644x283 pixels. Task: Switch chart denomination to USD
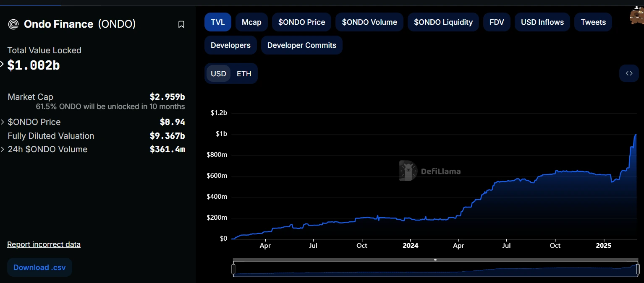(x=218, y=74)
